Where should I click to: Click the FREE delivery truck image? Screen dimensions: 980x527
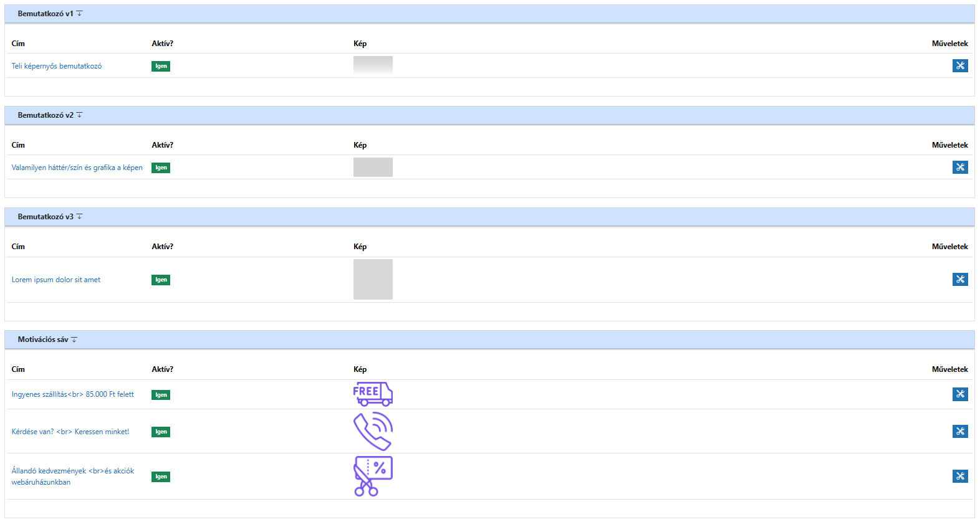(373, 394)
